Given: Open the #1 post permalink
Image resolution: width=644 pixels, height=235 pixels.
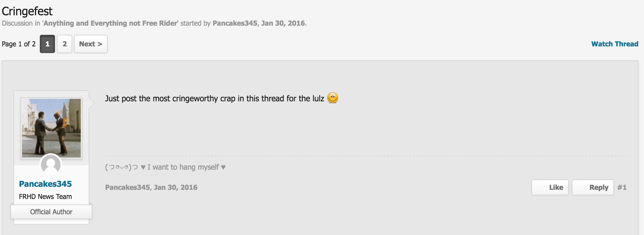Looking at the screenshot, I should (x=622, y=187).
